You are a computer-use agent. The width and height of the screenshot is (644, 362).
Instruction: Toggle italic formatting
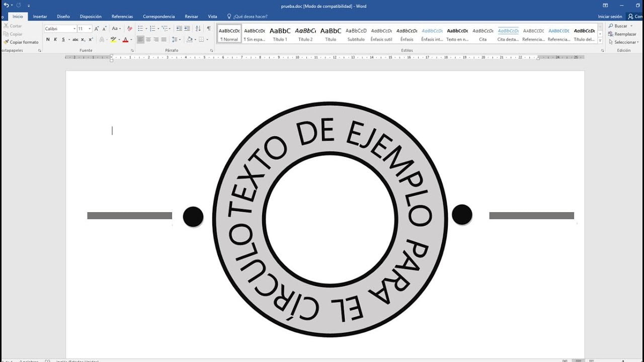tap(55, 39)
